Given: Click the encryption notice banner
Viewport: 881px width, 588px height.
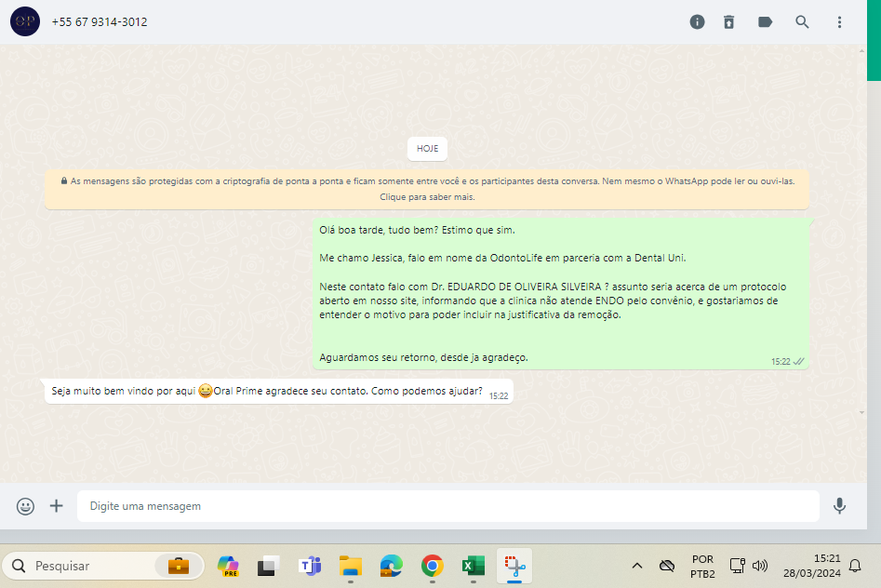Looking at the screenshot, I should (427, 189).
